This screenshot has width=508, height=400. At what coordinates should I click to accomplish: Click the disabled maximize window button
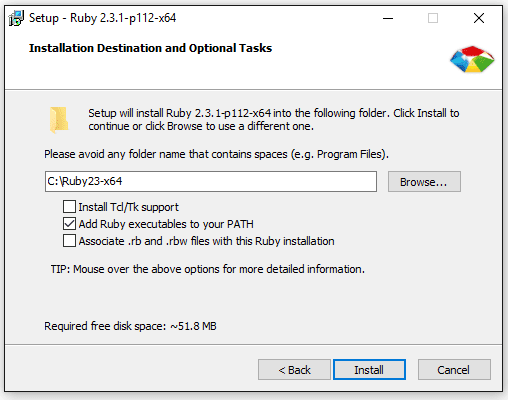(x=433, y=18)
